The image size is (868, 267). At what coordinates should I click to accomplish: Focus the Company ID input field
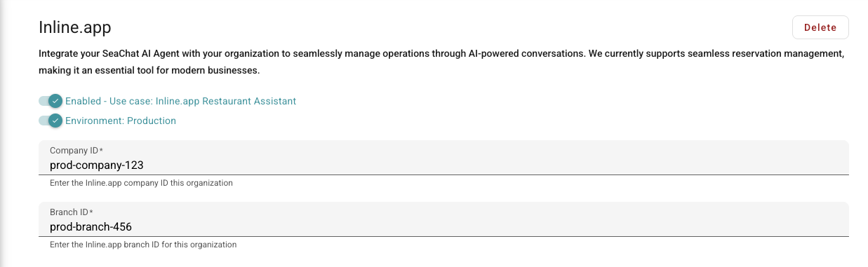coord(443,158)
